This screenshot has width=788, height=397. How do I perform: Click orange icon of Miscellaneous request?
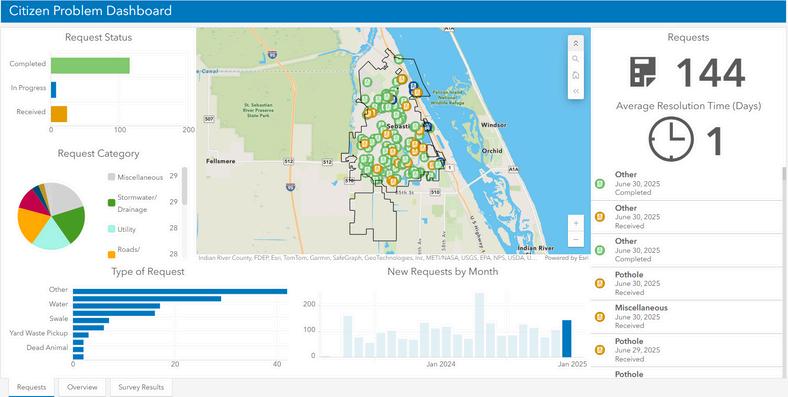[600, 317]
